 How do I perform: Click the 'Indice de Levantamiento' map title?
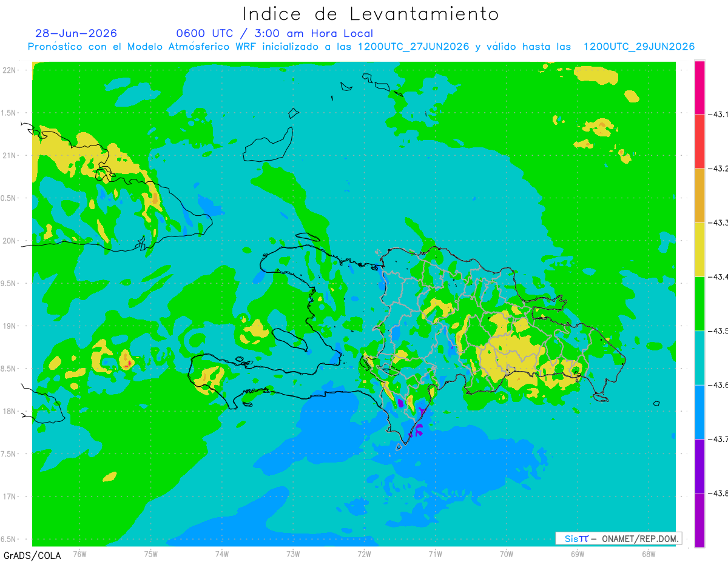pos(371,14)
